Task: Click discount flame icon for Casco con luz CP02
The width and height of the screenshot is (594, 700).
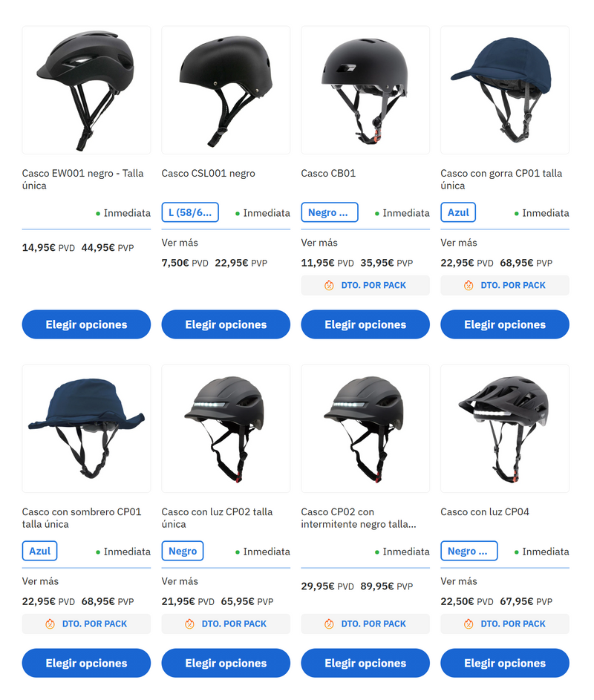Action: (x=189, y=624)
